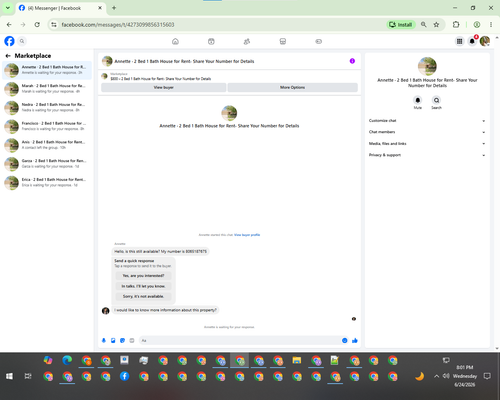The image size is (500, 400).
Task: Open the Marketplace storefront icon in top nav
Action: click(x=283, y=41)
